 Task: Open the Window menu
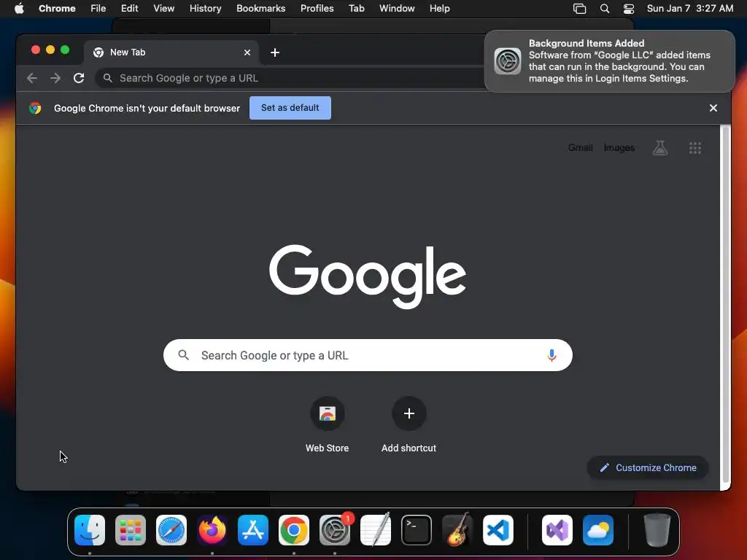[x=397, y=9]
